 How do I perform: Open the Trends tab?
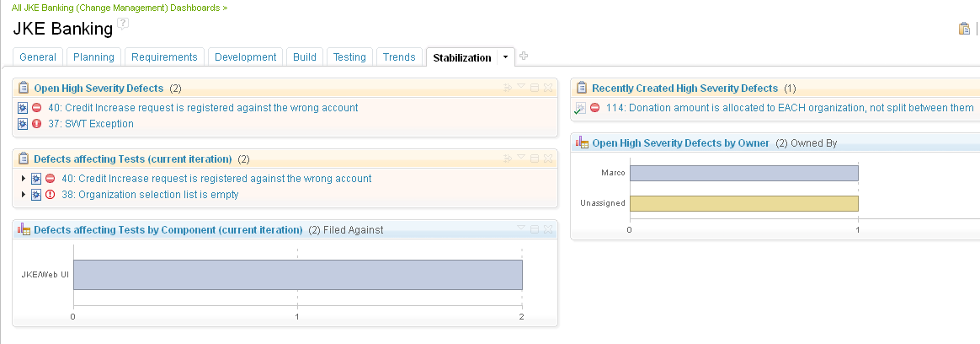[399, 57]
